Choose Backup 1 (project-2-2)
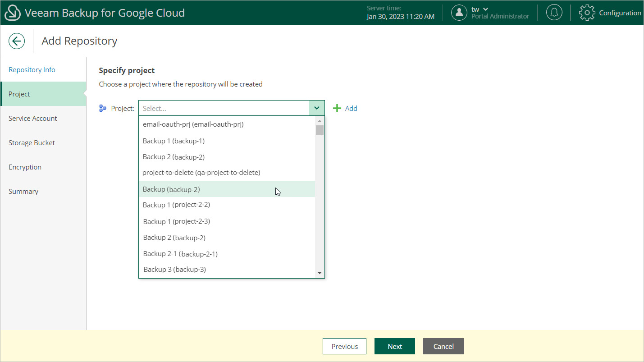Viewport: 644px width, 362px height. point(227,205)
